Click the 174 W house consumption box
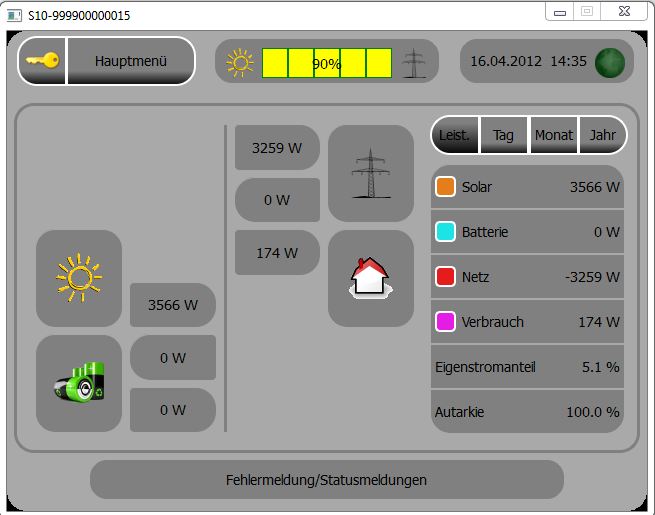This screenshot has width=655, height=515. 277,252
